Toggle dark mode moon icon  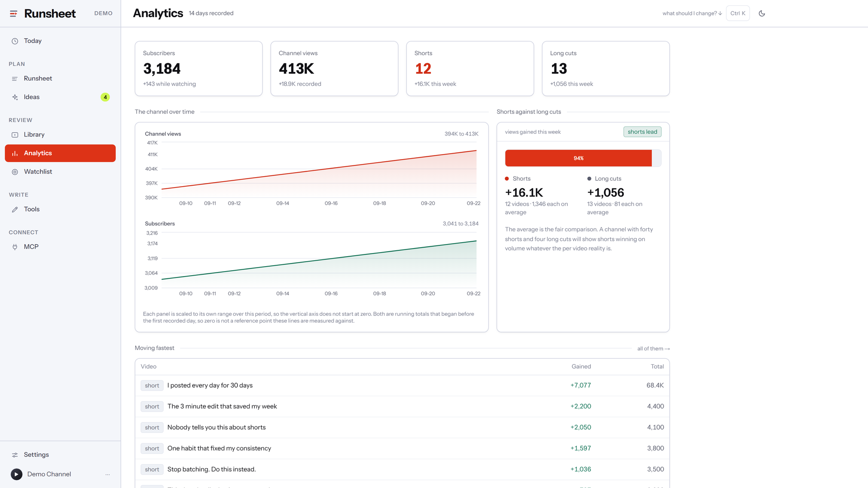(762, 14)
